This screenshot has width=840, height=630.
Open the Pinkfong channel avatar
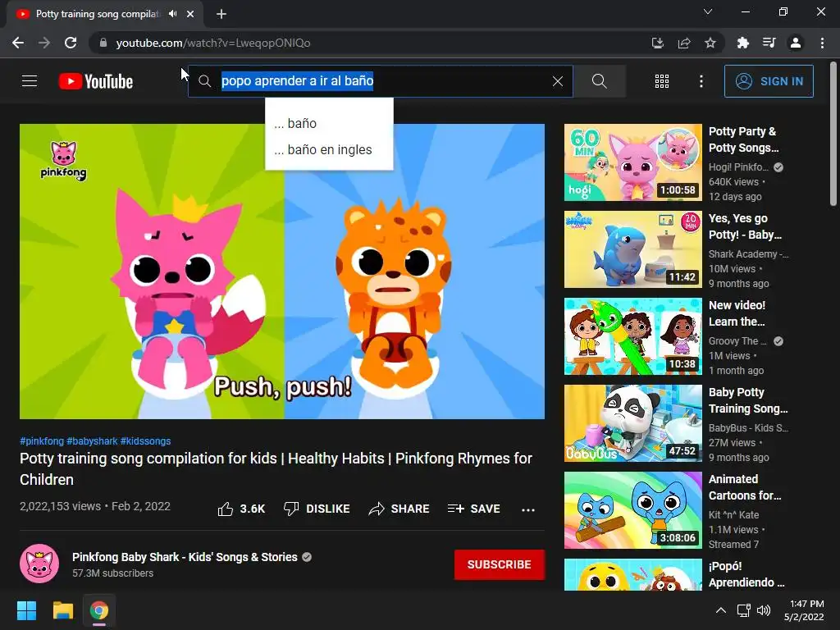click(x=39, y=564)
